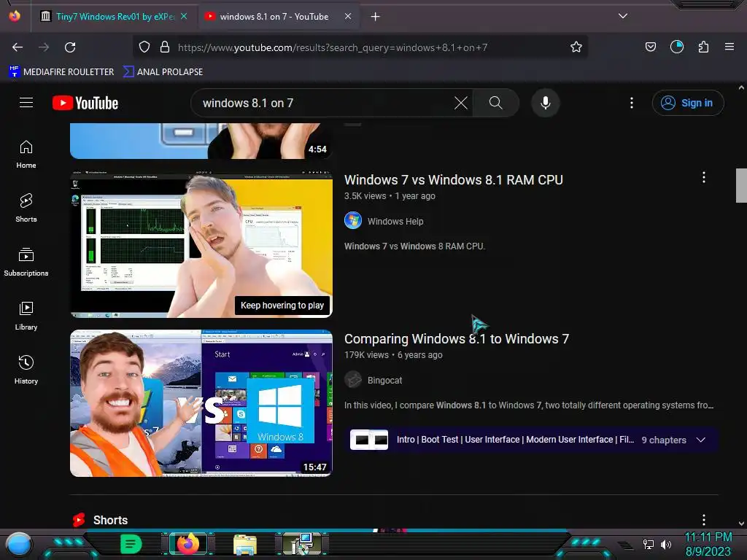Visit the Windows Help channel name
Viewport: 747px width, 560px height.
395,221
